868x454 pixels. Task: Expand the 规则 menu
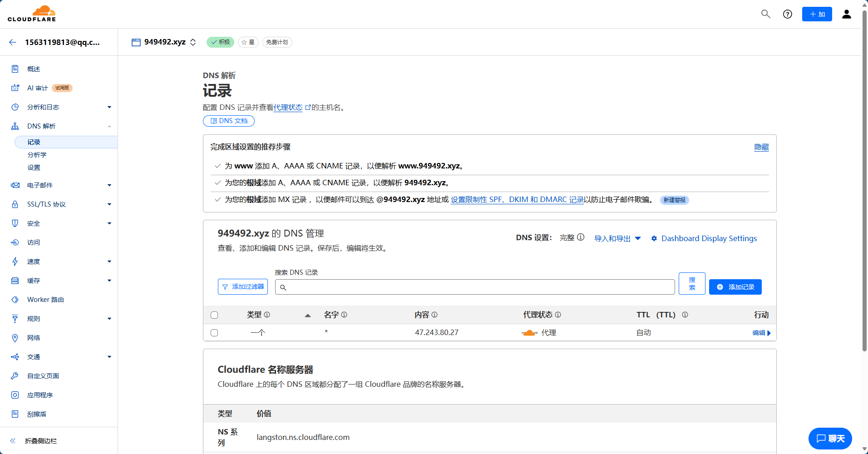tap(109, 319)
